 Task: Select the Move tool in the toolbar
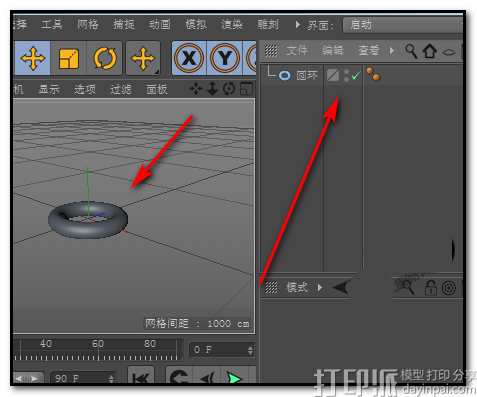click(x=33, y=58)
